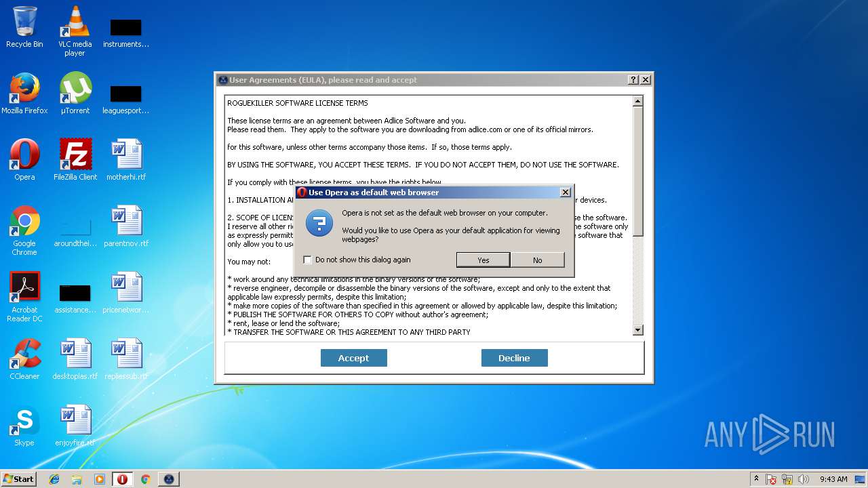868x488 pixels.
Task: Select the aroundthei... desktop item
Action: tap(75, 232)
